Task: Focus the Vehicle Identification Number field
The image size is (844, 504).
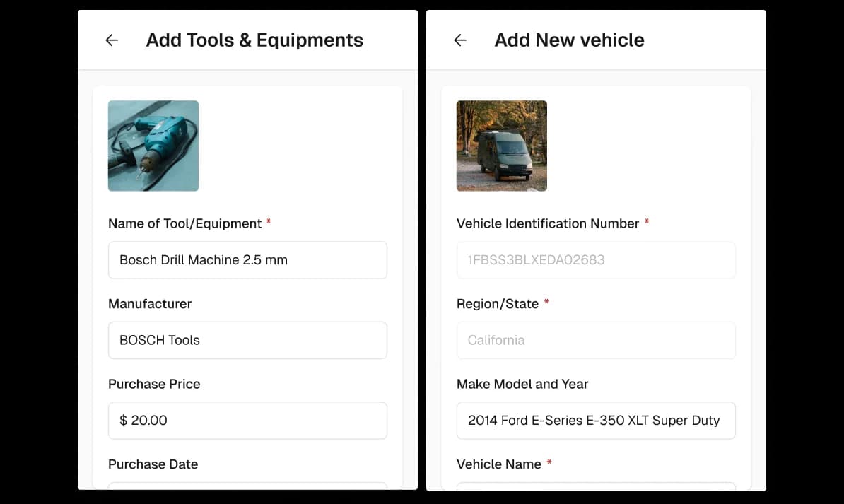Action: pos(596,260)
